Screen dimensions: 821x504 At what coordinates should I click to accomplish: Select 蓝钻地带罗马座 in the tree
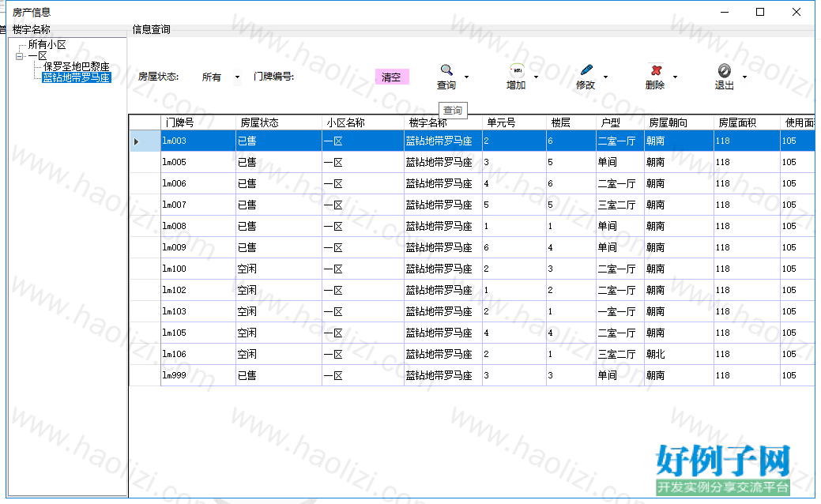coord(77,77)
